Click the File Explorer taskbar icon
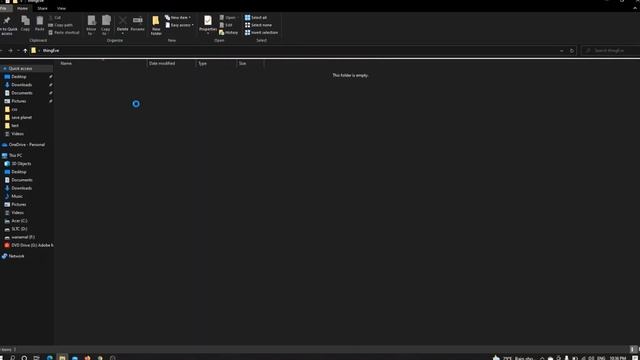This screenshot has width=640, height=360. point(62,358)
